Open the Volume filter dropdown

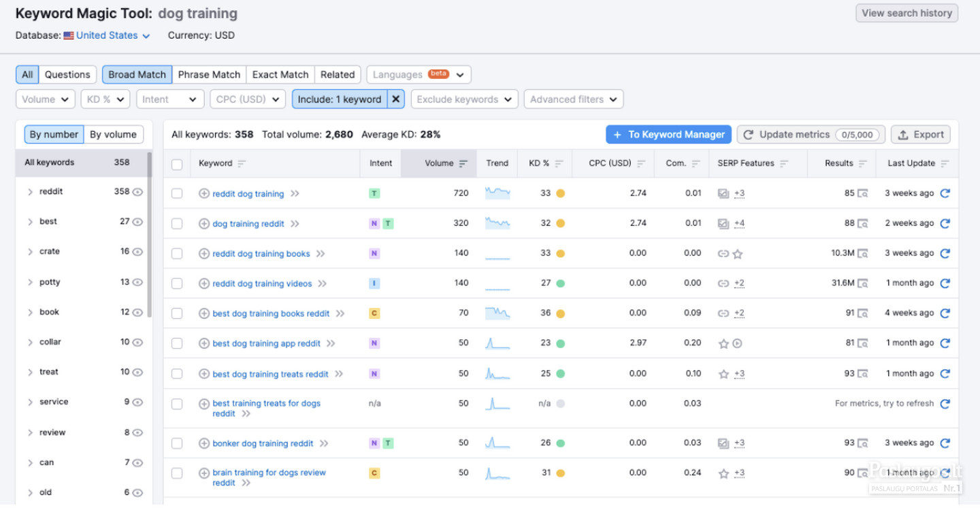pos(46,99)
